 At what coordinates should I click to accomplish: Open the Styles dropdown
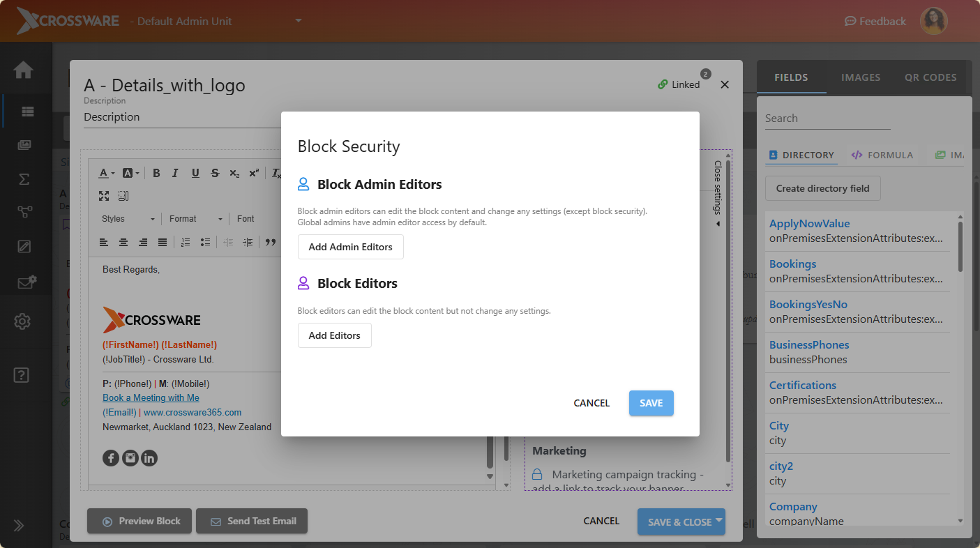tap(128, 219)
